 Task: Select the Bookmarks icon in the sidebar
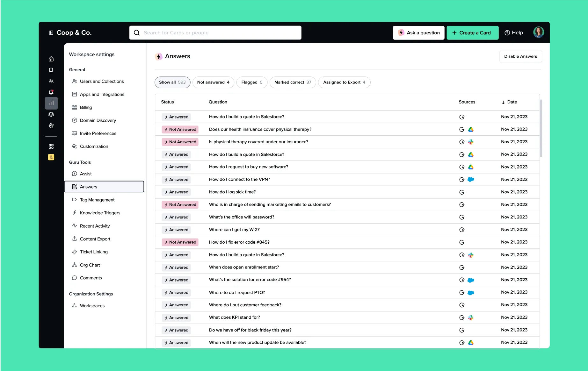pos(51,70)
